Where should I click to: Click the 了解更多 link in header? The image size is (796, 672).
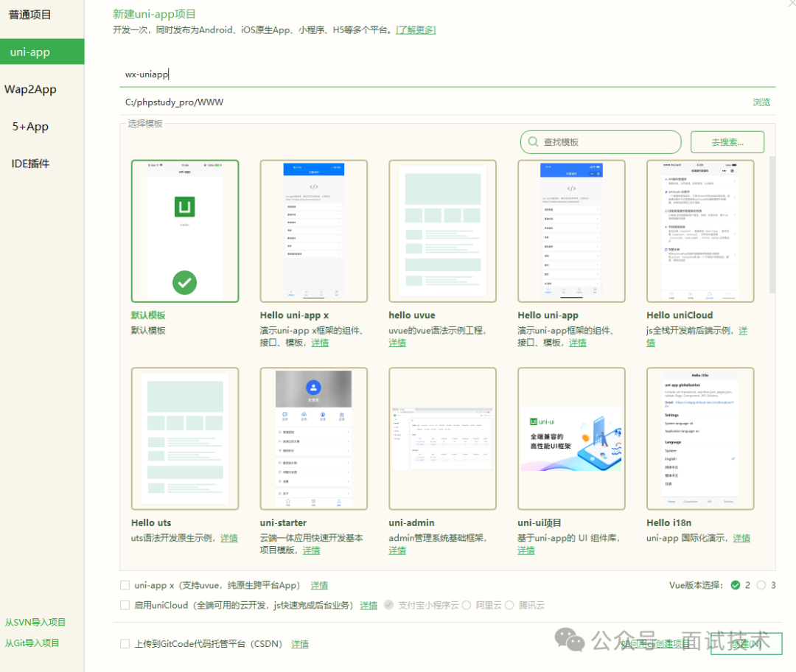416,30
